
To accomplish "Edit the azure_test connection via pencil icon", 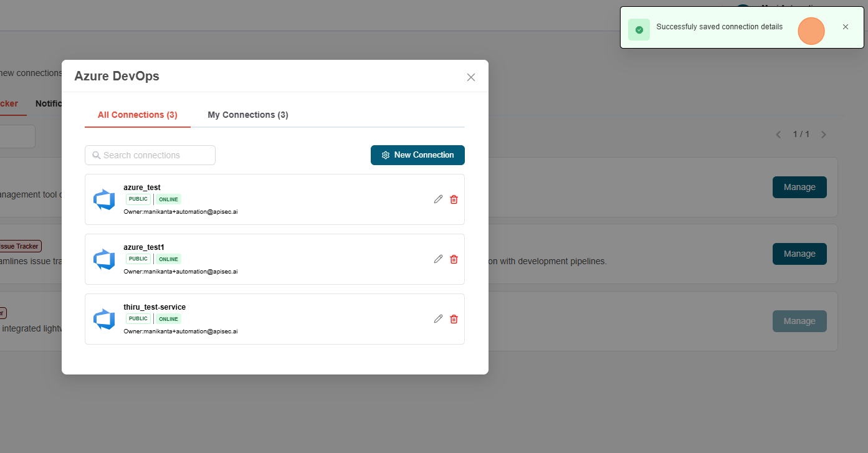I will pyautogui.click(x=438, y=199).
